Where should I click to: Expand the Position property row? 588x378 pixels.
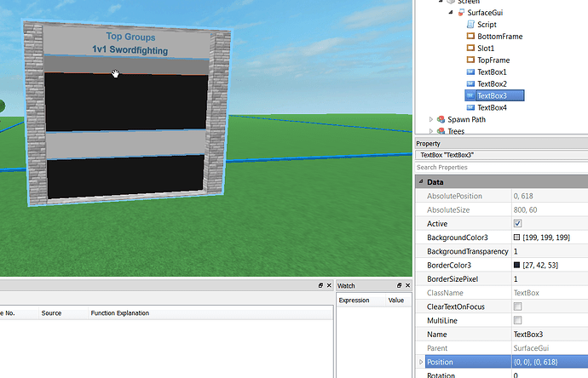421,362
